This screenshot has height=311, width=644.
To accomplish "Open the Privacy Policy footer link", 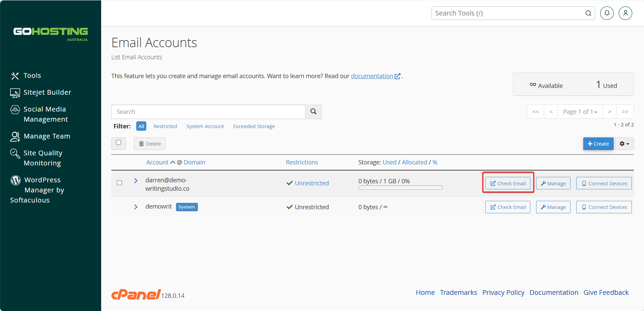I will [x=503, y=292].
